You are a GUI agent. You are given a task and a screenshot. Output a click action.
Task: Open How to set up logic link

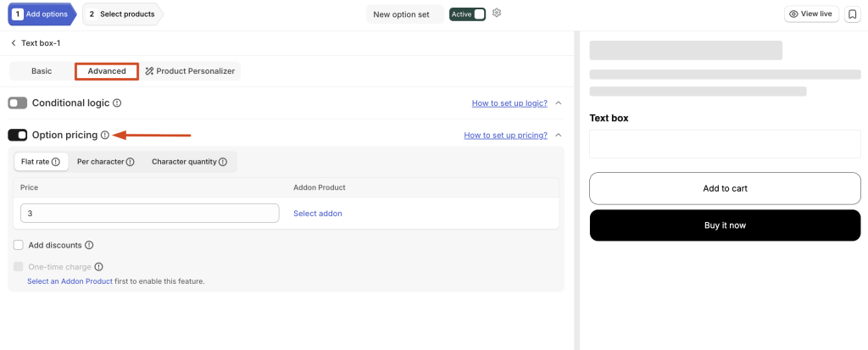pyautogui.click(x=509, y=103)
